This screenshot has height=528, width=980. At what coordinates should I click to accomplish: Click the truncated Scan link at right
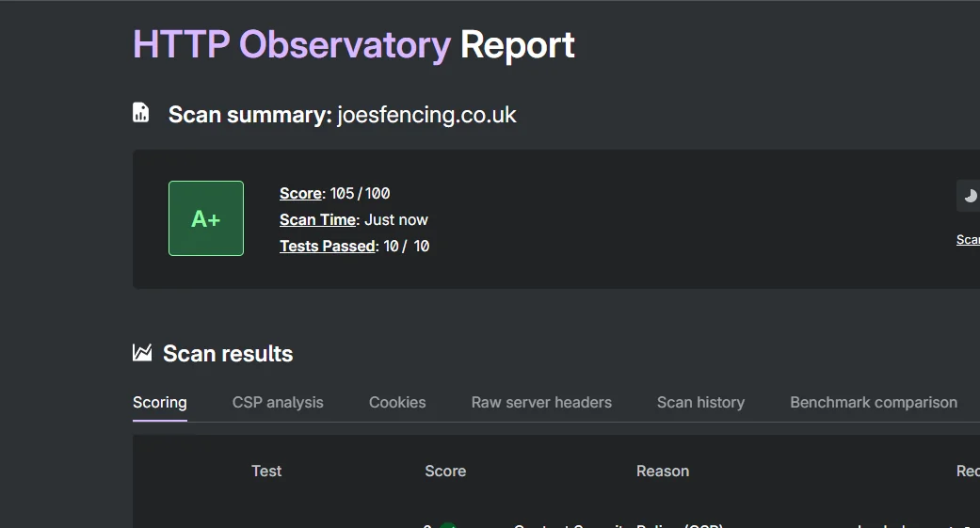coord(968,240)
